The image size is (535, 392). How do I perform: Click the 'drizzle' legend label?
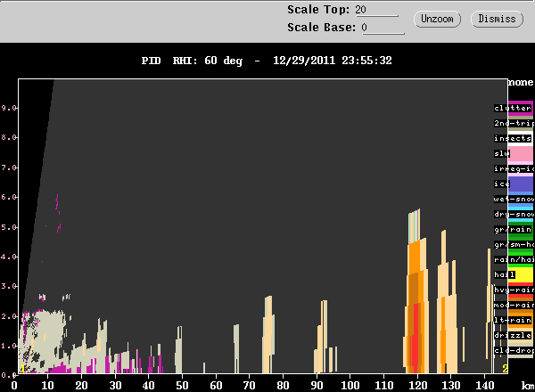(x=513, y=335)
